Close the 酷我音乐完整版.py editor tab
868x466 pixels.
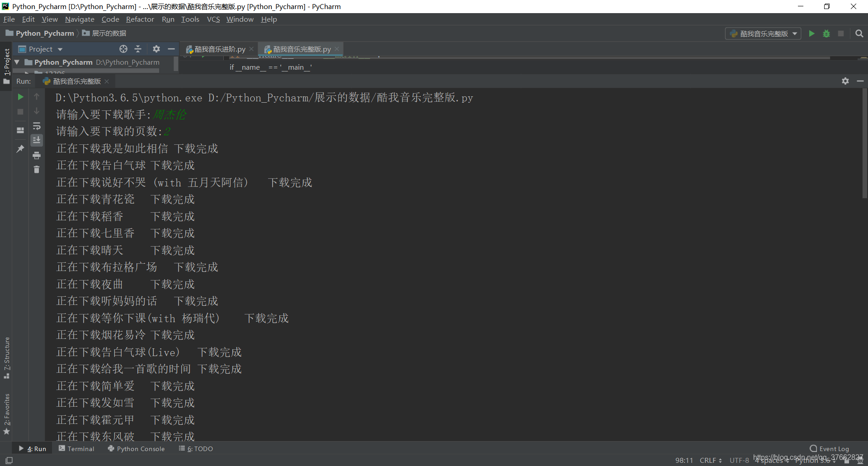pos(337,49)
